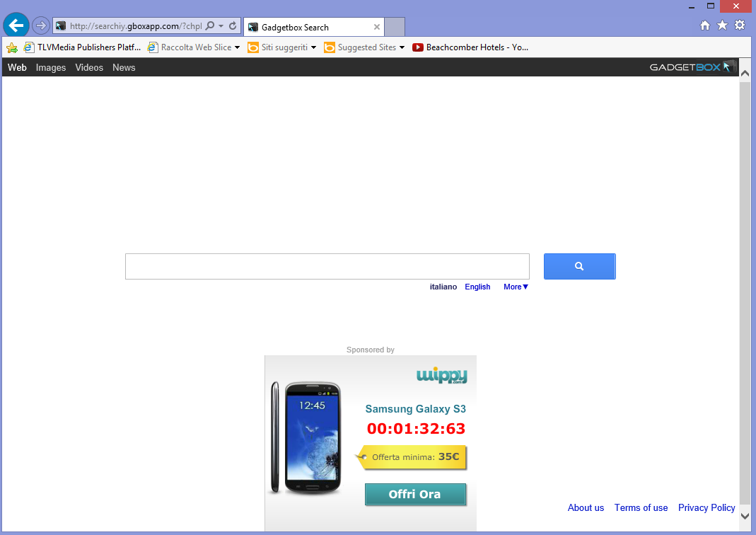Expand the More languages dropdown
Image resolution: width=756 pixels, height=535 pixels.
pyautogui.click(x=516, y=287)
